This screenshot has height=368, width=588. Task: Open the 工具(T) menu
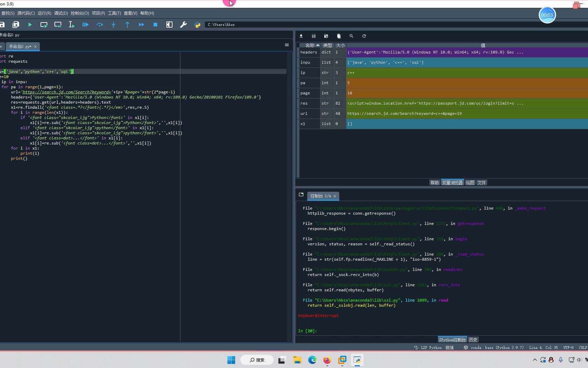tap(114, 13)
